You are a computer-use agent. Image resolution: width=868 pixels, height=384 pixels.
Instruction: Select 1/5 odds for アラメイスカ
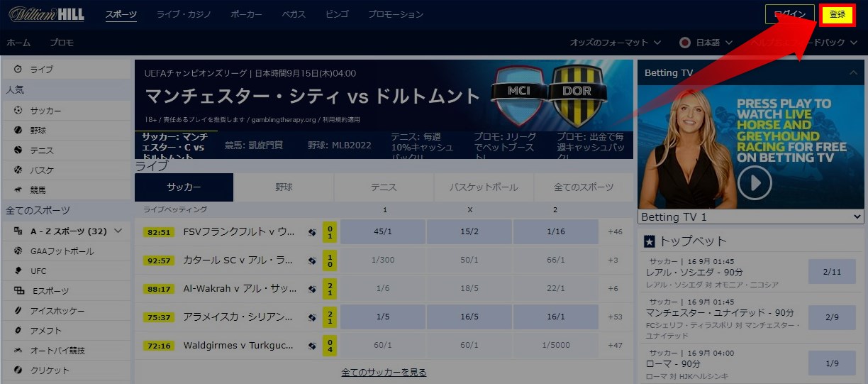[x=383, y=317]
